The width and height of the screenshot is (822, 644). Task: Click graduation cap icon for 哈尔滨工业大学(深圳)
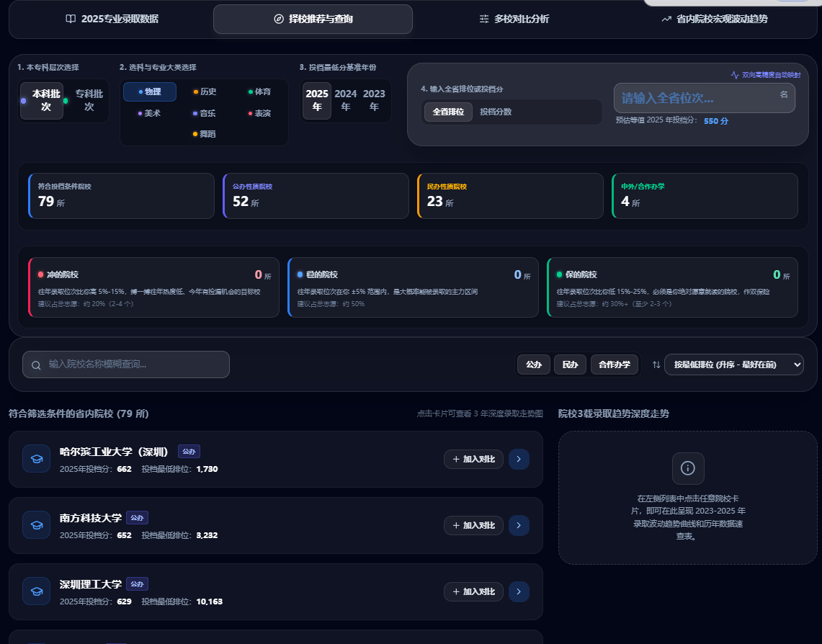[x=36, y=459]
